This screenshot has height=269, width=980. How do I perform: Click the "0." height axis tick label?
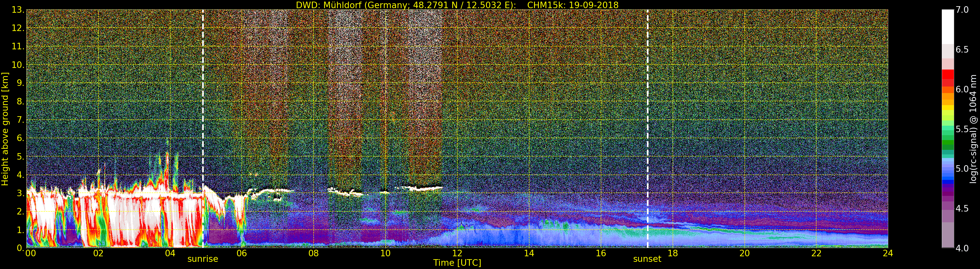coord(21,248)
